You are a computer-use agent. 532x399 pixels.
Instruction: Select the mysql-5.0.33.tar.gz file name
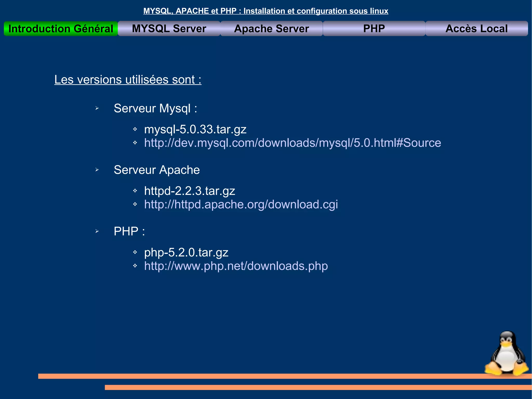pyautogui.click(x=195, y=129)
